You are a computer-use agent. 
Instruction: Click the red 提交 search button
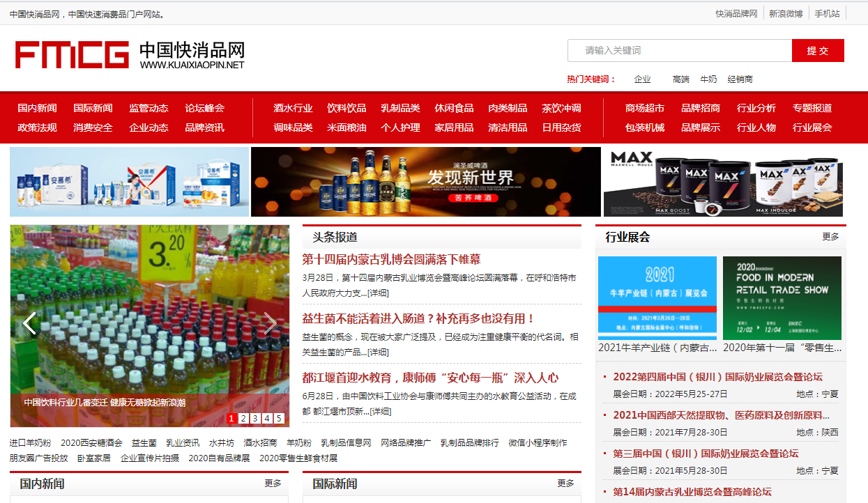coord(818,50)
